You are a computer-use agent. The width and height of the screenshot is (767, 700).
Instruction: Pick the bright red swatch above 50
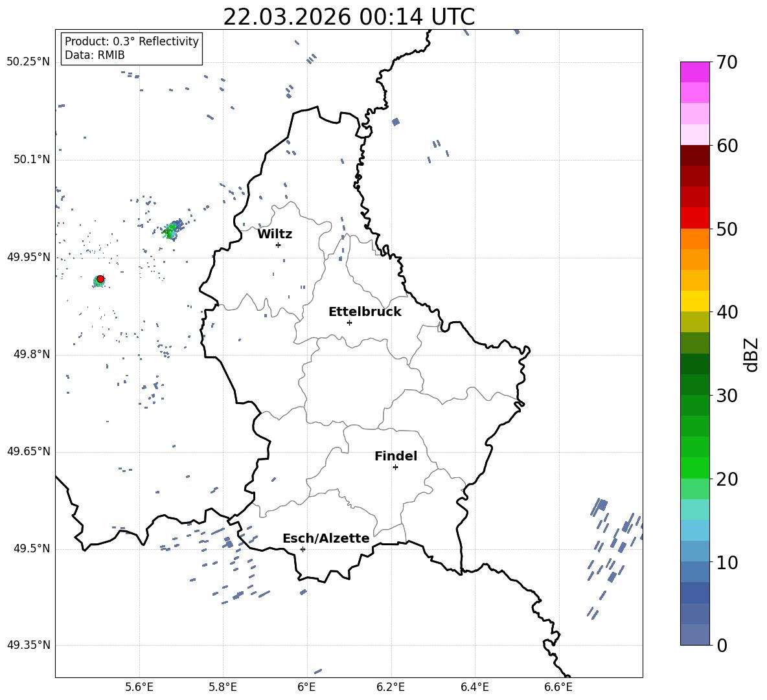pos(694,218)
